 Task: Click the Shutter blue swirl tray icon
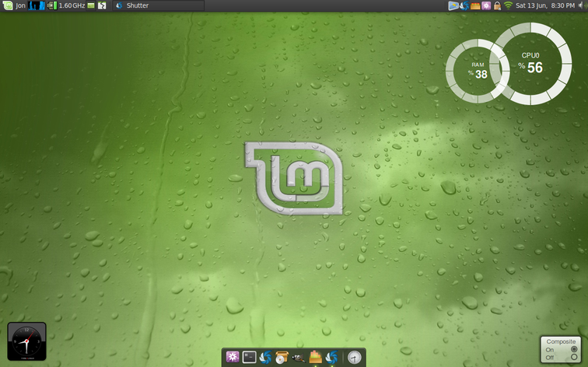[x=464, y=5]
